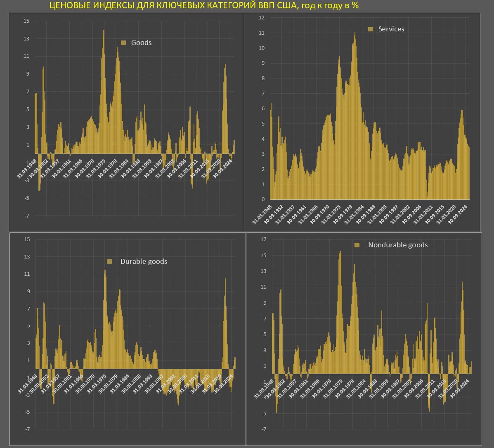Click the Nondurable goods legend color marker
Screen dimensions: 494x448
(x=357, y=245)
